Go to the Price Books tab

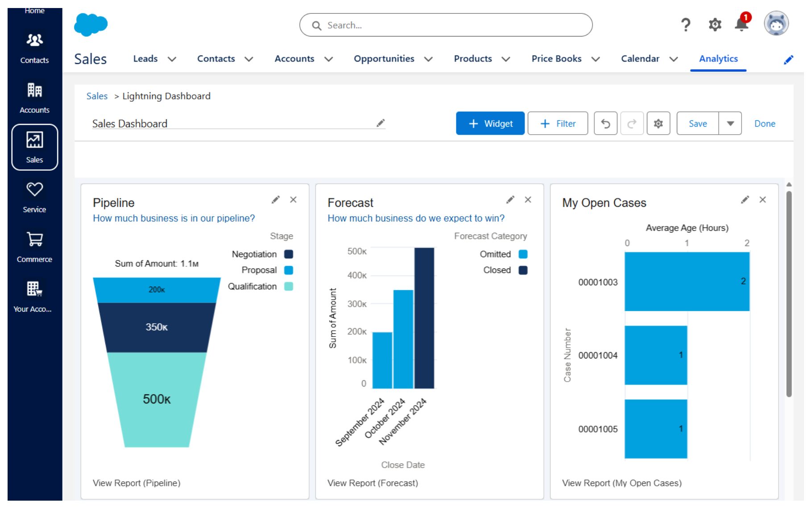click(x=556, y=59)
